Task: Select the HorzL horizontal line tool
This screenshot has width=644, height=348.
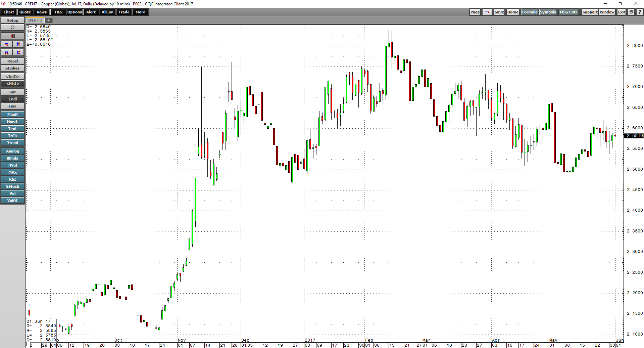Action: pos(12,122)
